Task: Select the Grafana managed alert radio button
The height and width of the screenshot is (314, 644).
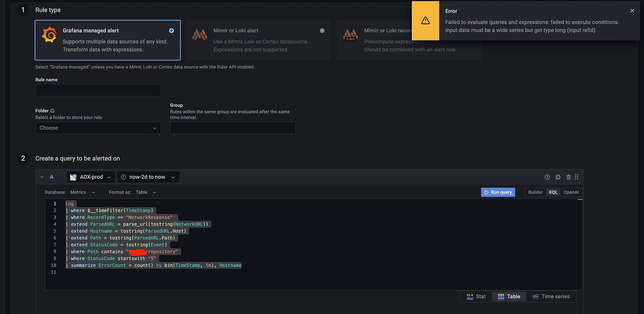Action: tap(171, 30)
